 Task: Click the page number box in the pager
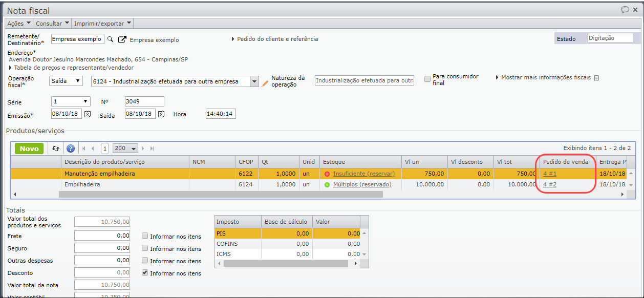[x=105, y=148]
